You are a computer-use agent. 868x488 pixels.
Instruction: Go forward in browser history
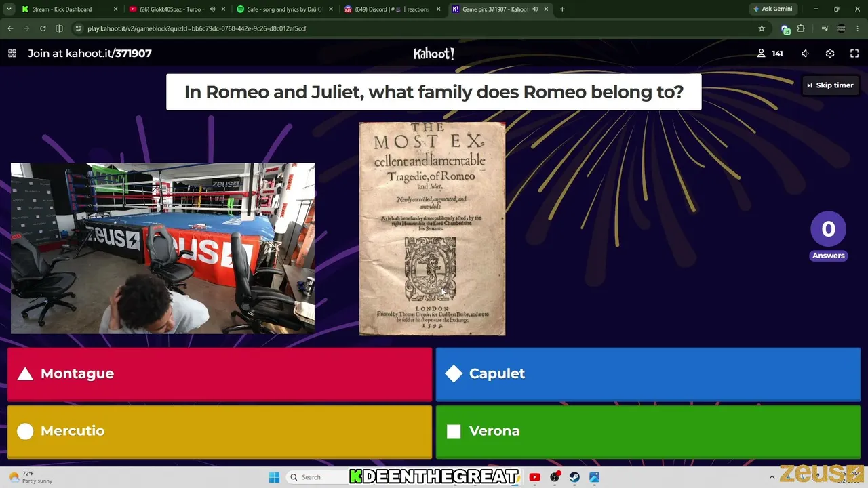click(x=26, y=28)
